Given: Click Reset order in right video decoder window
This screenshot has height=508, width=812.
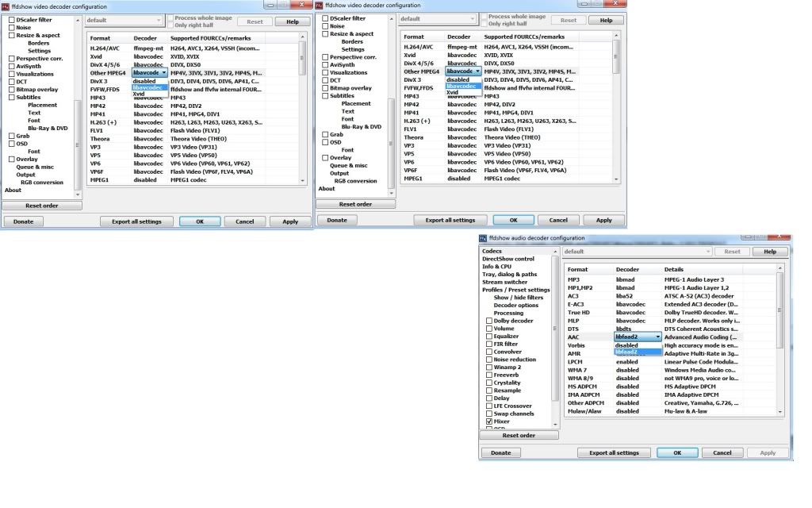Looking at the screenshot, I should click(355, 204).
